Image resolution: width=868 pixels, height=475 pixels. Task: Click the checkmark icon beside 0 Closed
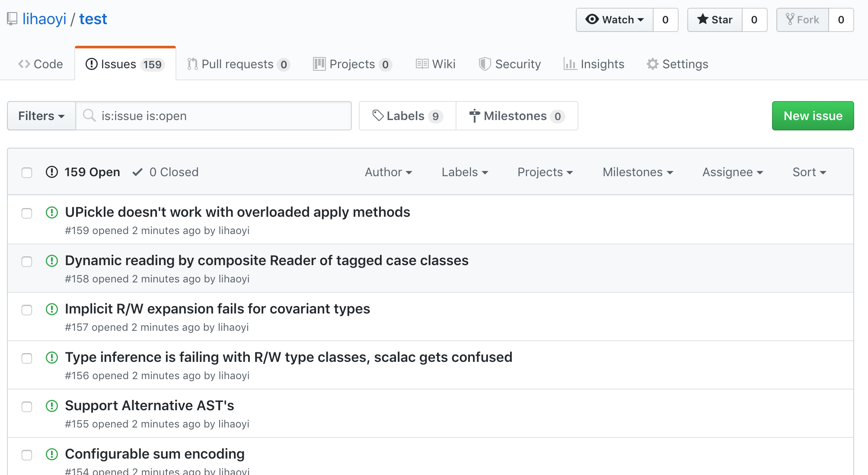(137, 172)
